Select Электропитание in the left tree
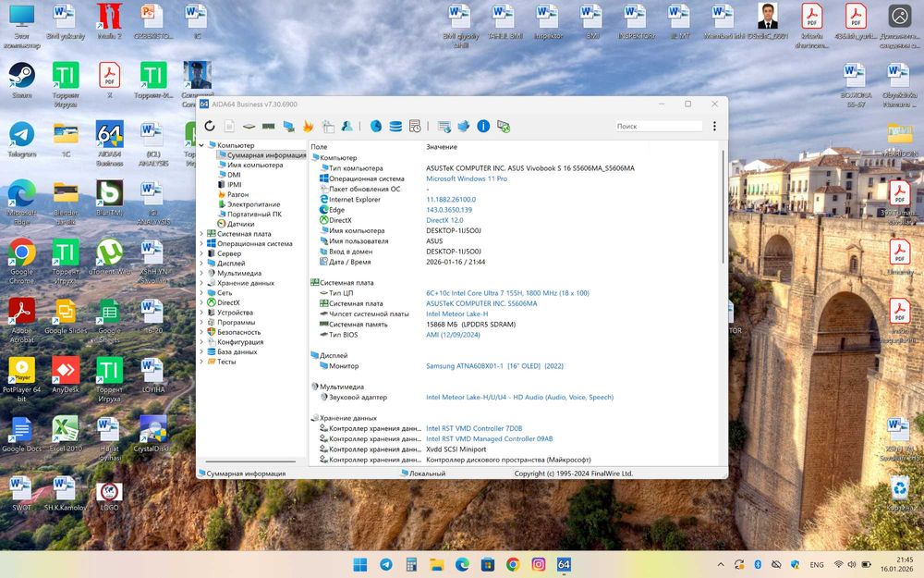Viewport: 924px width, 578px height. (x=254, y=204)
